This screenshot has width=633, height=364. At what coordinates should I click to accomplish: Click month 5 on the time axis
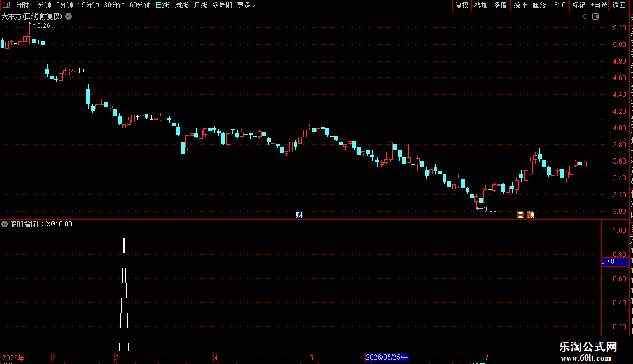[x=311, y=358]
